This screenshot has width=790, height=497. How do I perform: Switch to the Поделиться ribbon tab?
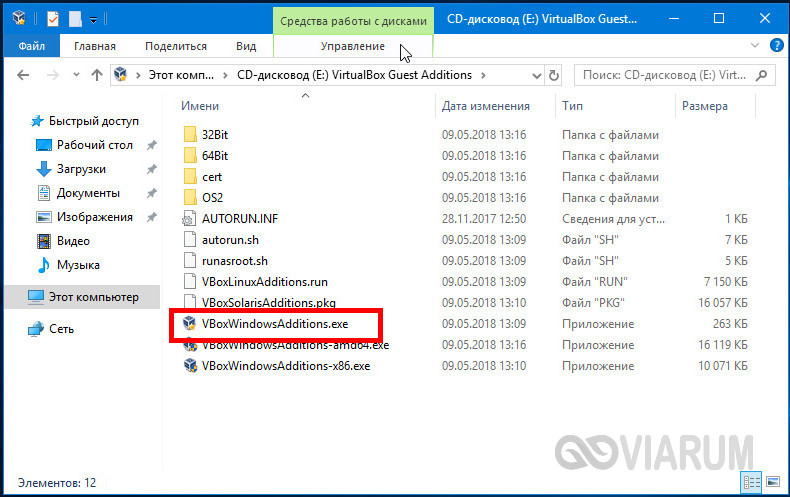coord(176,46)
